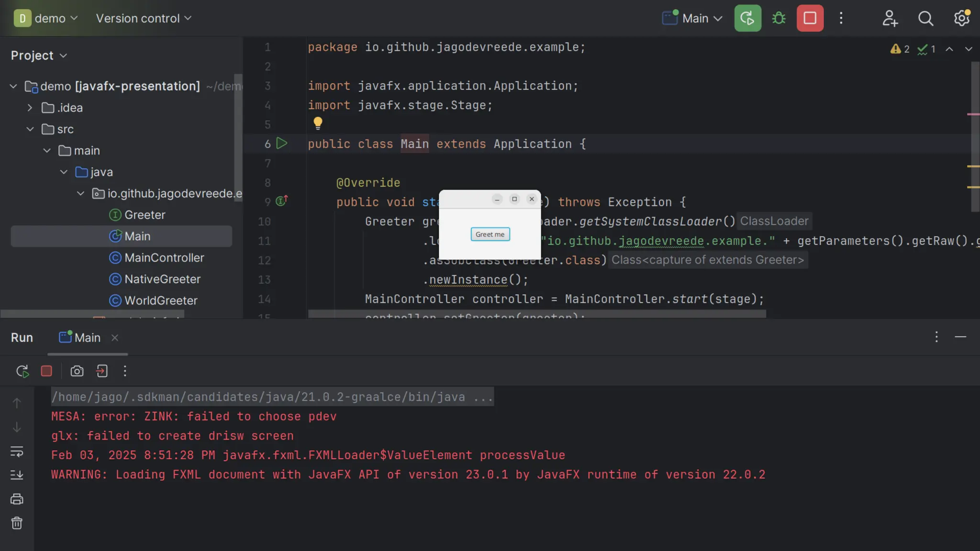Open IDE settings gear icon

pyautogui.click(x=961, y=18)
